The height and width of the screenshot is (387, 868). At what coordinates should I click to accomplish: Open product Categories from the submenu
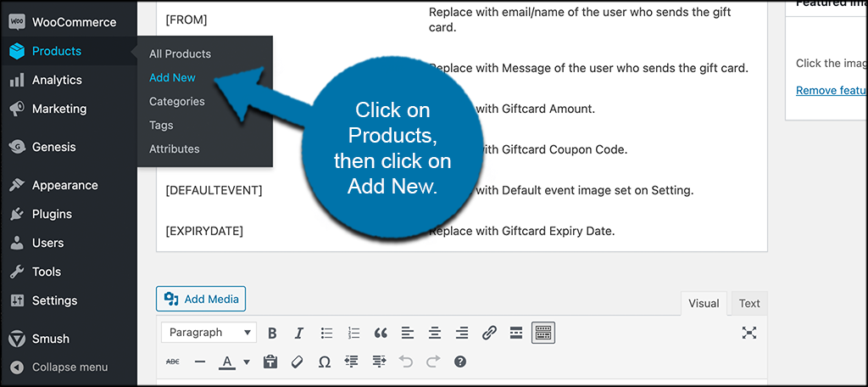tap(176, 102)
